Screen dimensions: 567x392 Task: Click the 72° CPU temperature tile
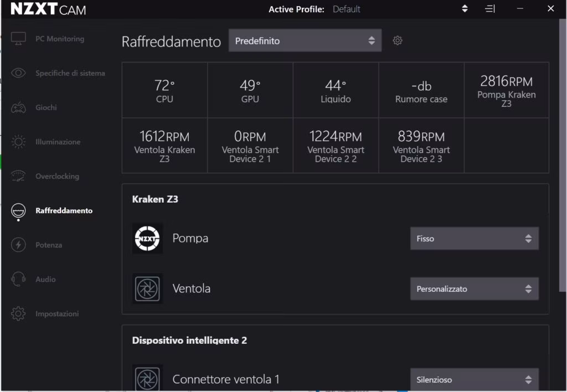pyautogui.click(x=164, y=90)
